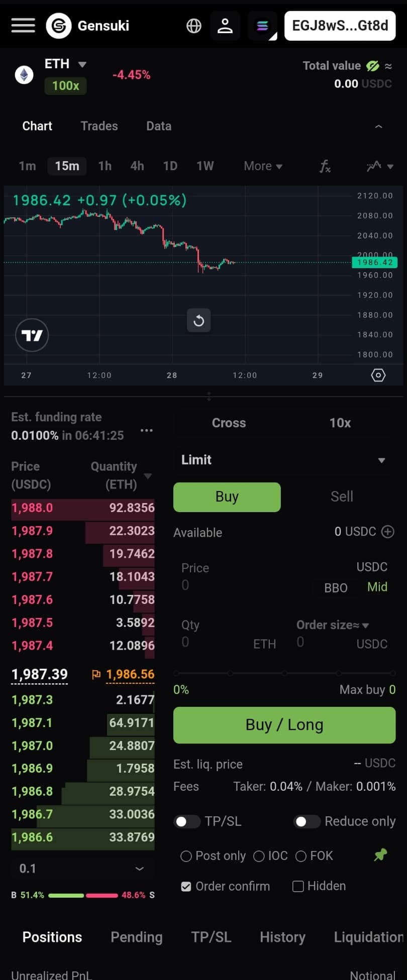Open the More timeframes dropdown
The width and height of the screenshot is (407, 980).
tap(263, 166)
